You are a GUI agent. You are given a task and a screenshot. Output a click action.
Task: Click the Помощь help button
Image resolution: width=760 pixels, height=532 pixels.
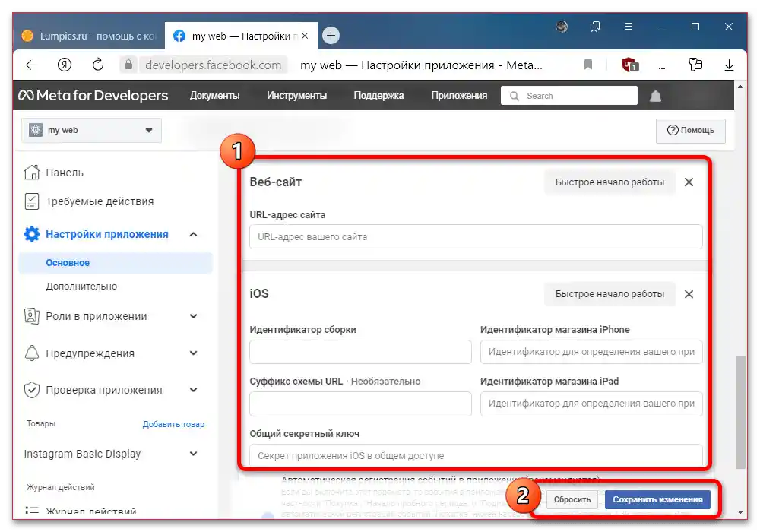click(x=691, y=130)
